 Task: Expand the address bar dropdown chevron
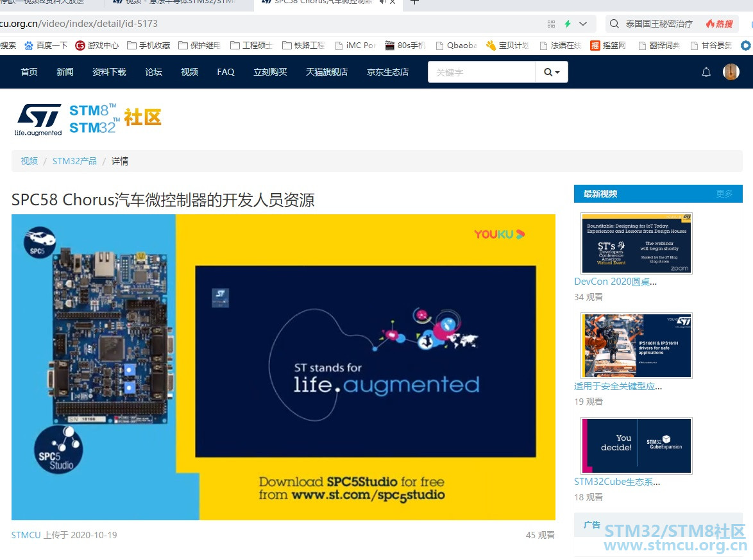(583, 24)
